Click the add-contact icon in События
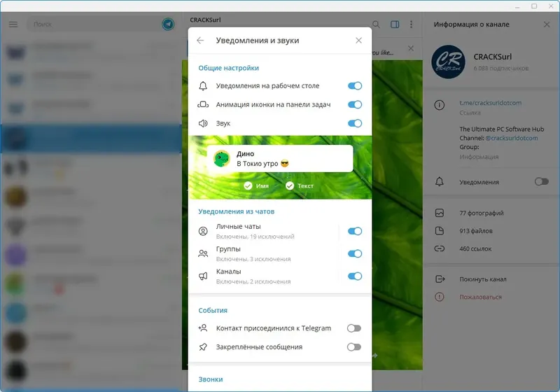 click(x=203, y=328)
